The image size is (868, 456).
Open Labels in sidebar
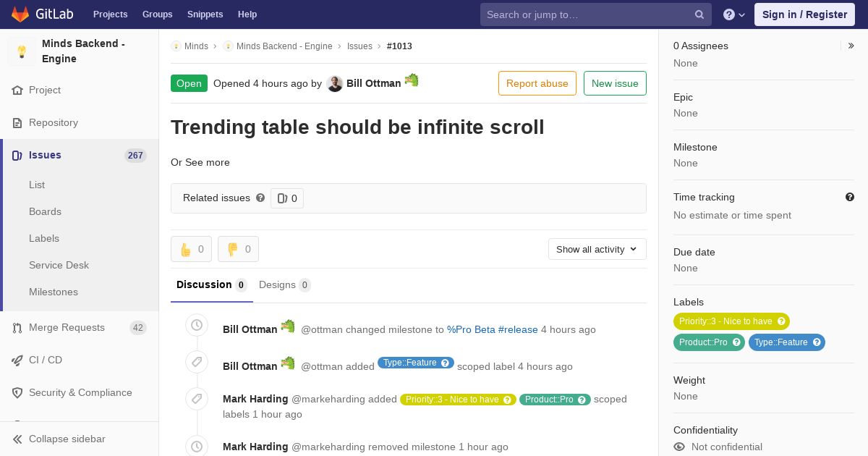[44, 239]
